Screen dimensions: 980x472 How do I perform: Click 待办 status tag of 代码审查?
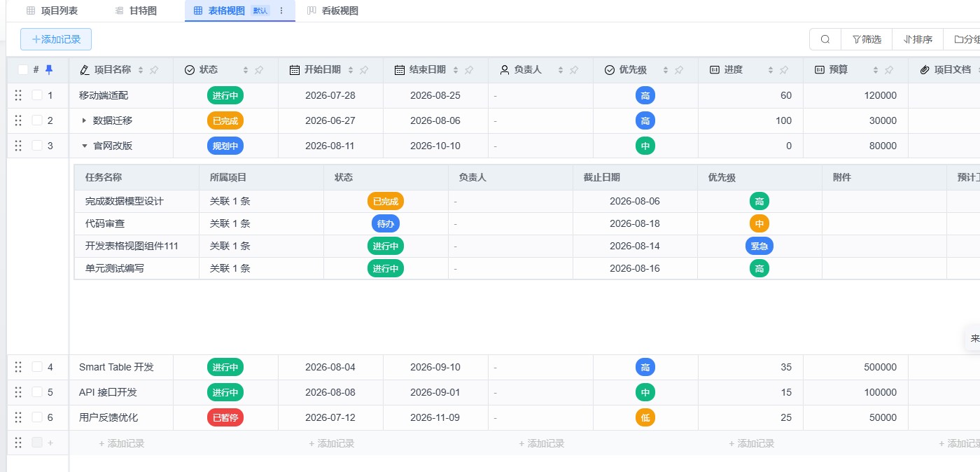(x=386, y=223)
